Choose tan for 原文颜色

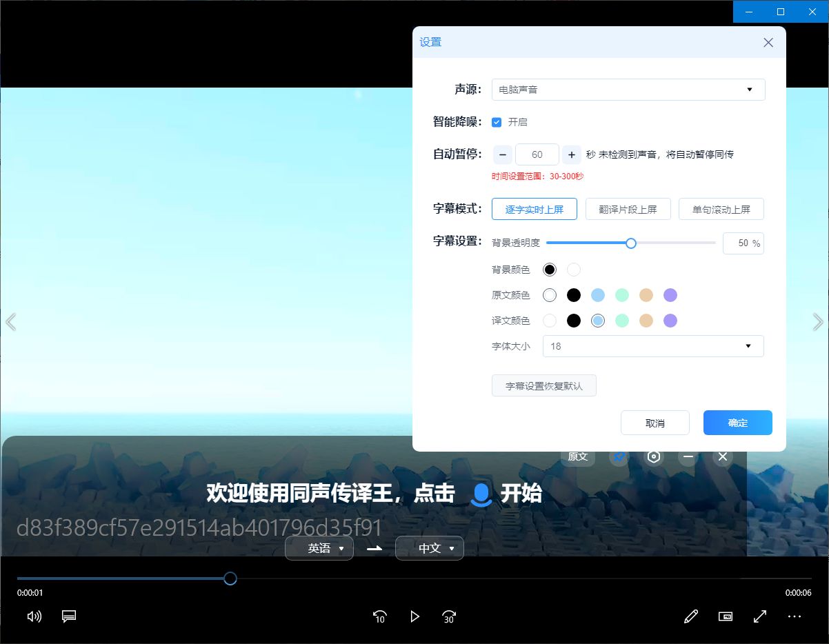click(646, 295)
